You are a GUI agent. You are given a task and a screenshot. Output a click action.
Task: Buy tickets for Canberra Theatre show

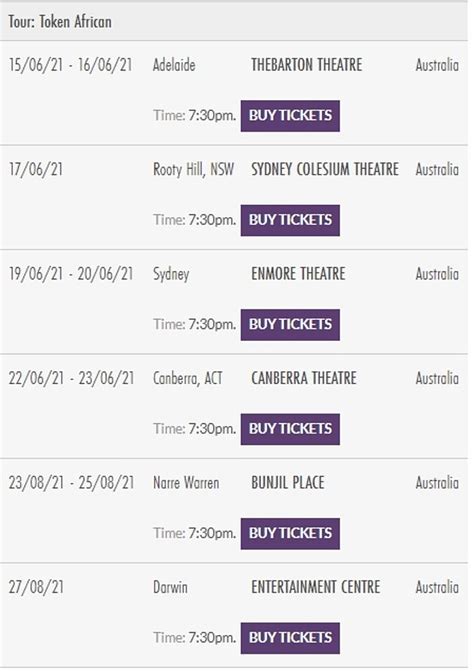coord(290,429)
